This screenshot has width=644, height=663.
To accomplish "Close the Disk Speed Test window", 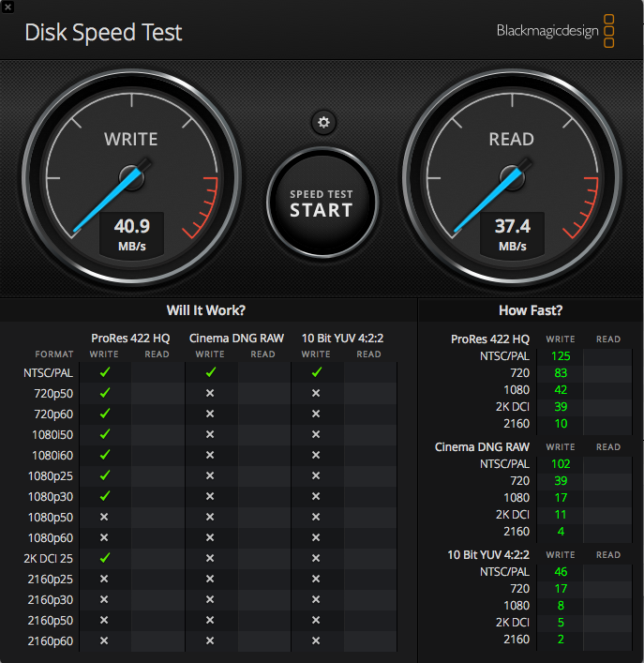I will point(8,7).
